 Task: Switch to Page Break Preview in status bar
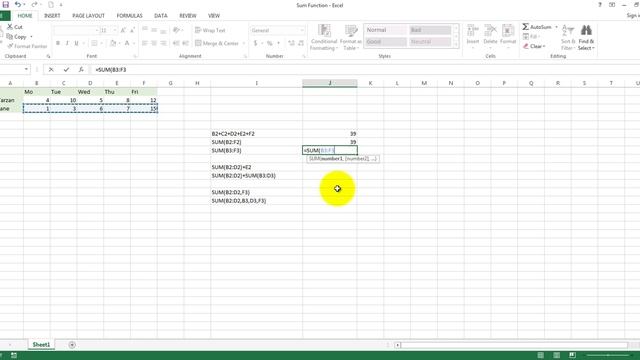tap(572, 356)
